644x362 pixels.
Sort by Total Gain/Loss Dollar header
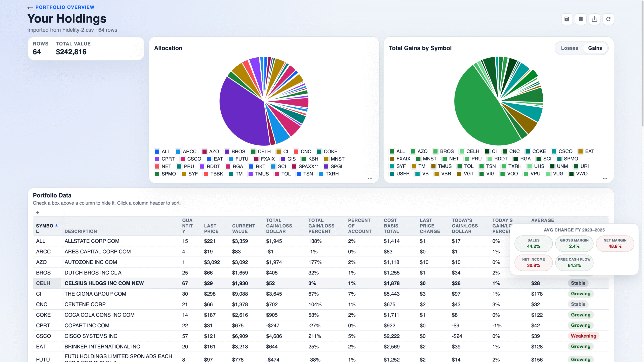click(x=279, y=226)
